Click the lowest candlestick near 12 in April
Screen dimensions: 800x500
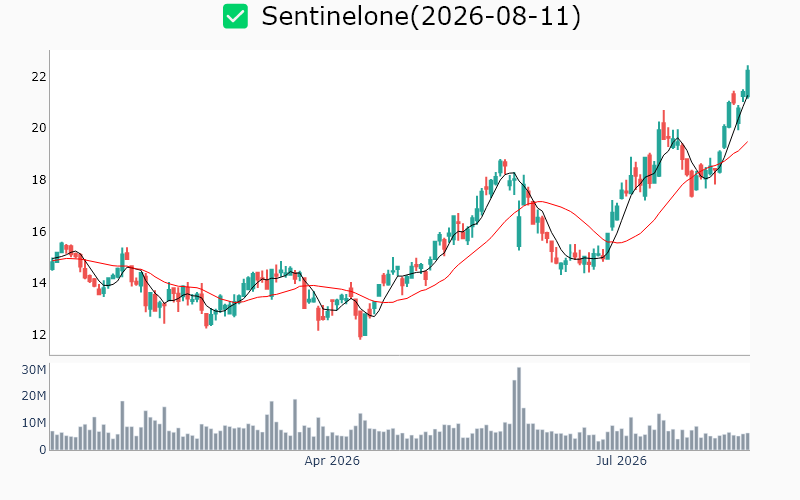click(x=360, y=324)
